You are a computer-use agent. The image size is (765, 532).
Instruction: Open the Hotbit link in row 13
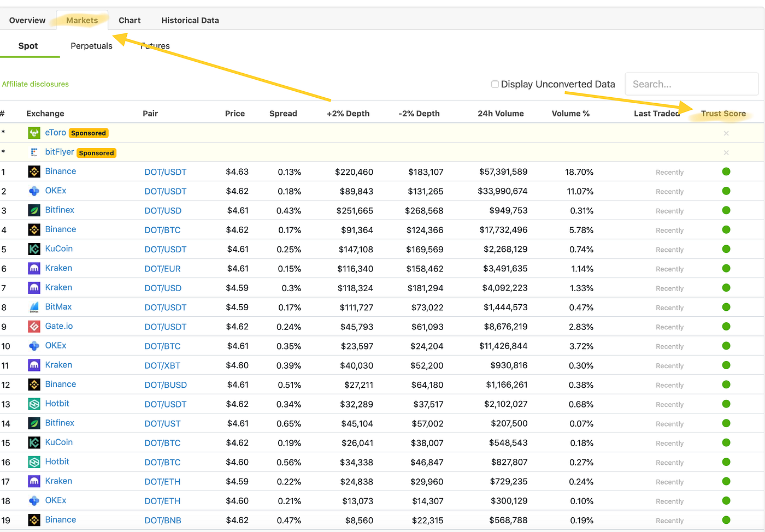point(57,404)
